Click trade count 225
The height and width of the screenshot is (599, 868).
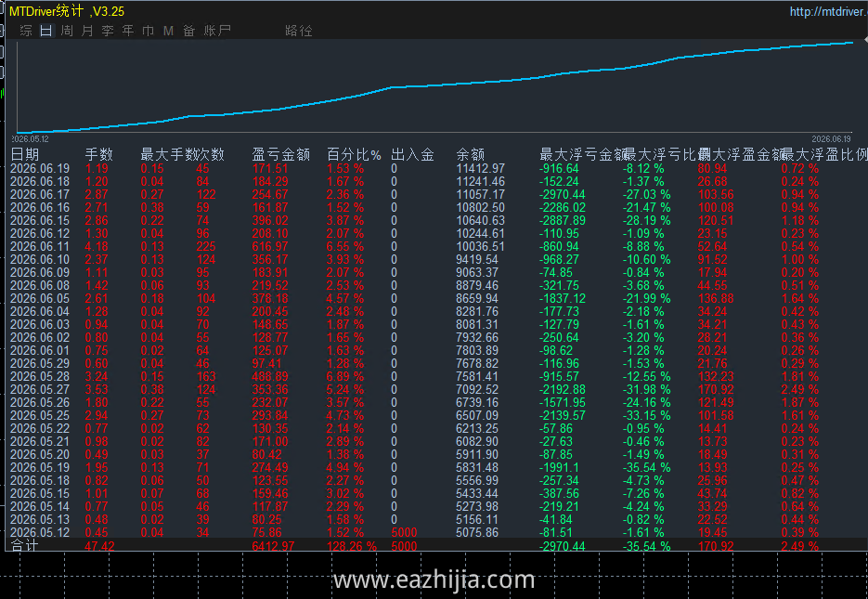[206, 246]
